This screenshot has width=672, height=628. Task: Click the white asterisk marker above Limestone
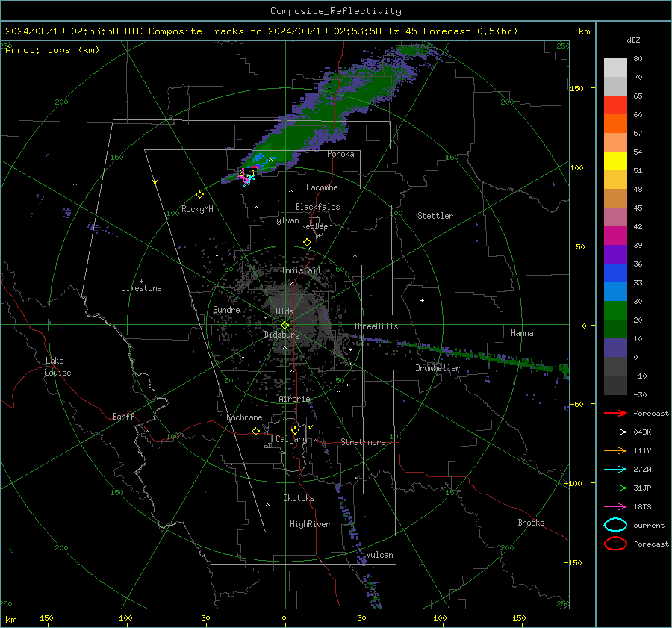141,282
